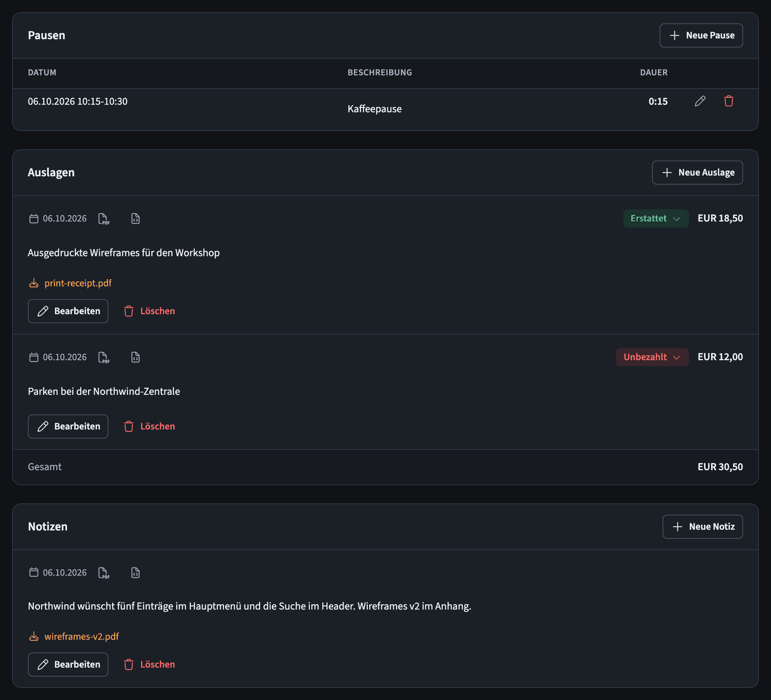Click text 'Ausgedruckte Wireframes für den Workshop'
This screenshot has width=771, height=700.
tap(124, 253)
